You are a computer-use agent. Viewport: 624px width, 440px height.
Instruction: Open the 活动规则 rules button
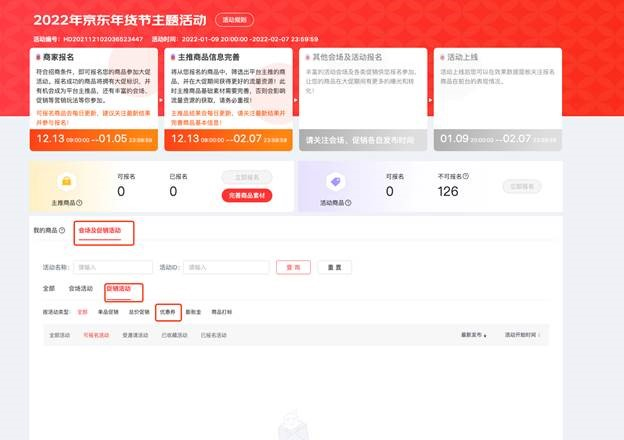pyautogui.click(x=234, y=20)
